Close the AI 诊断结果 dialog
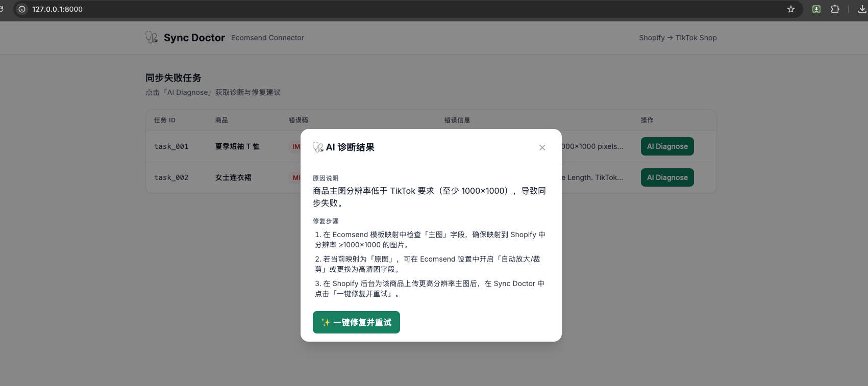This screenshot has height=386, width=868. tap(542, 147)
